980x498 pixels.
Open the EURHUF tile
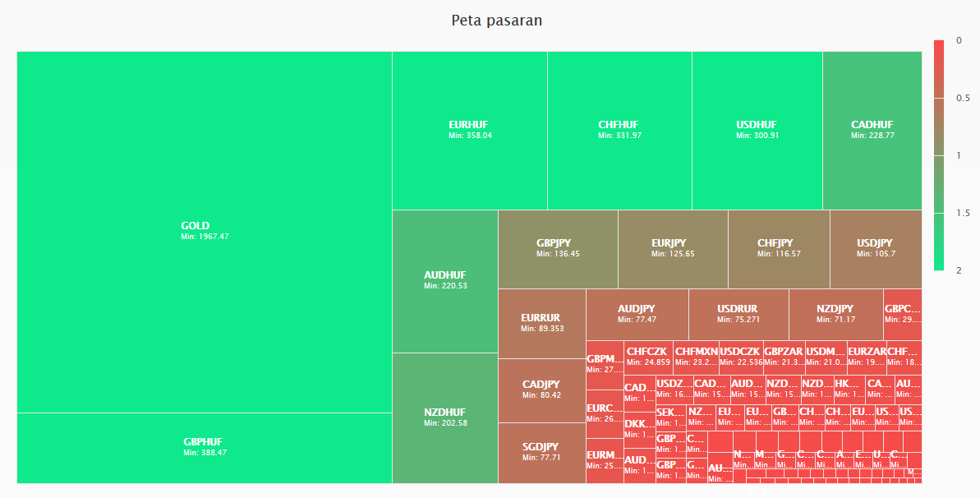tap(470, 131)
